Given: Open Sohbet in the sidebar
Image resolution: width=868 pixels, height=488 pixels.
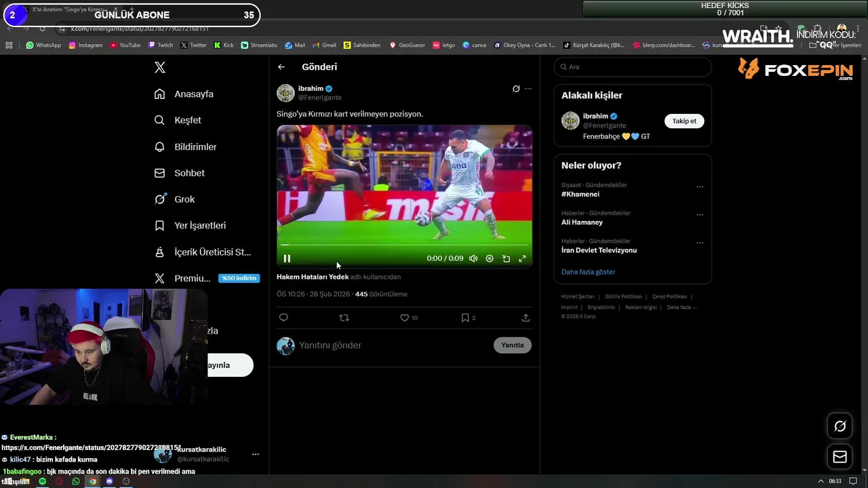Looking at the screenshot, I should click(179, 173).
